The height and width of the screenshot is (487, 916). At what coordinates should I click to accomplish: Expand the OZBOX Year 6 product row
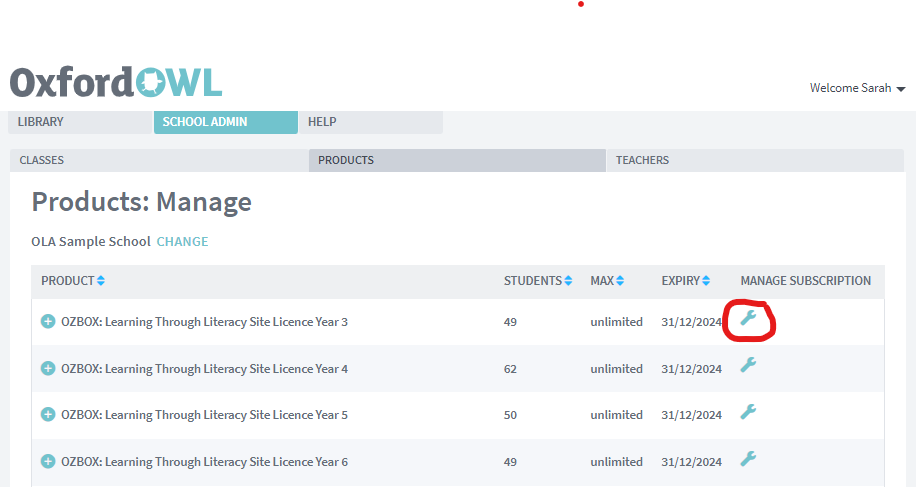[48, 461]
